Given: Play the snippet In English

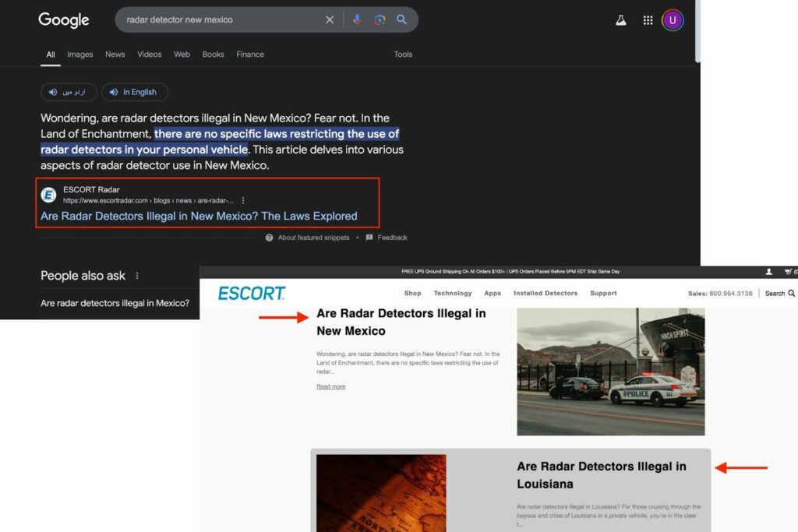Looking at the screenshot, I should (134, 92).
